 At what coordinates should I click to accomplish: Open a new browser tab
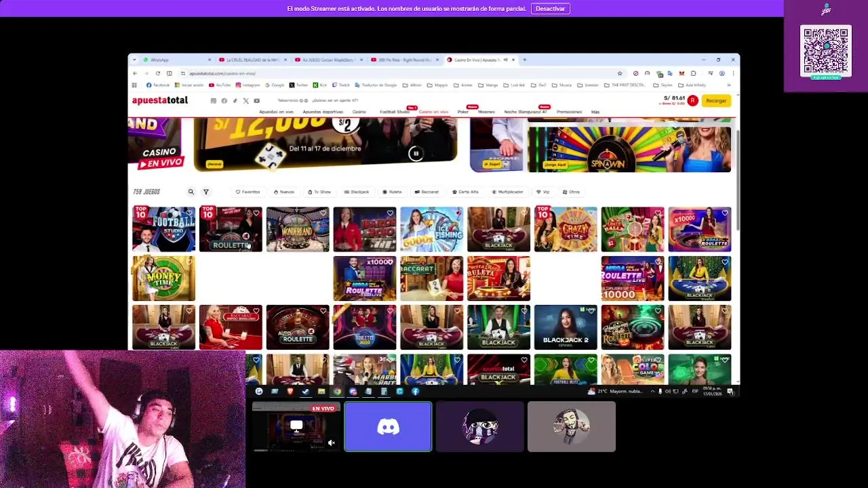point(524,60)
